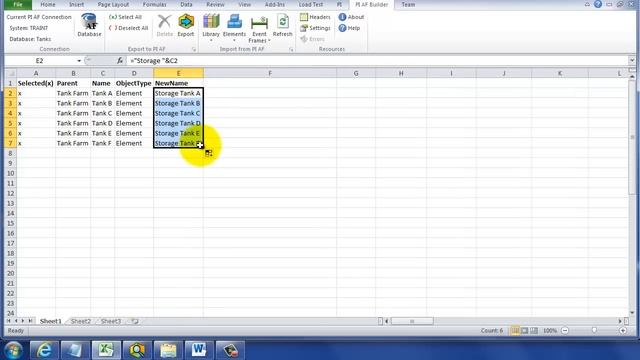This screenshot has height=360, width=640.
Task: Click in the formula bar input
Action: (378, 60)
